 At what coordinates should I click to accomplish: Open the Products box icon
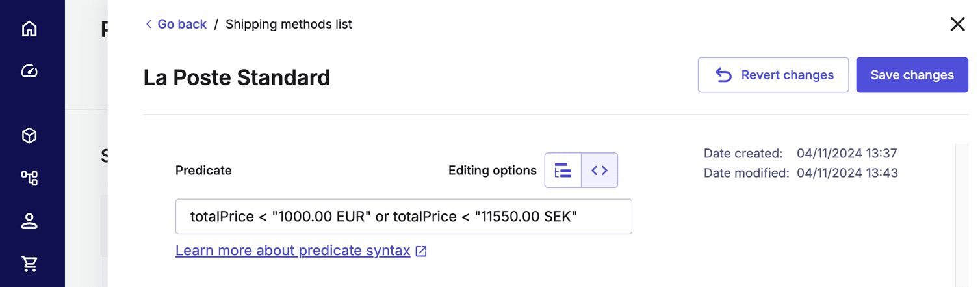29,135
